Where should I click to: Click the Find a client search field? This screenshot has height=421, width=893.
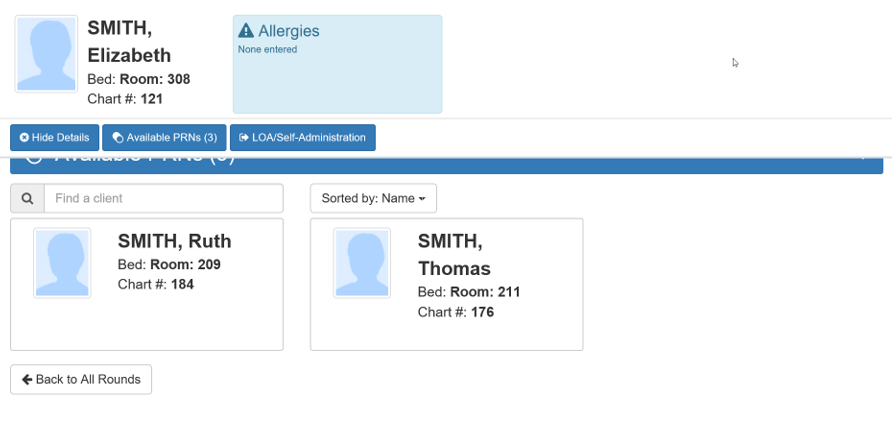pos(163,198)
